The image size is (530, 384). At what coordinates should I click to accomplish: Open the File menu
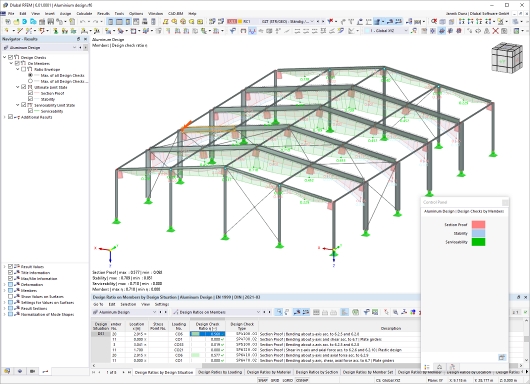(x=11, y=14)
